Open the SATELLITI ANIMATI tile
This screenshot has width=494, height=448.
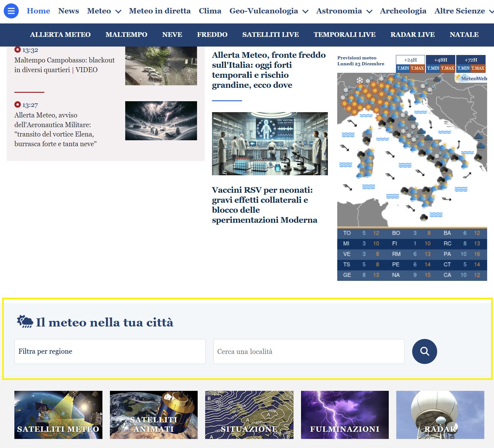pyautogui.click(x=154, y=415)
